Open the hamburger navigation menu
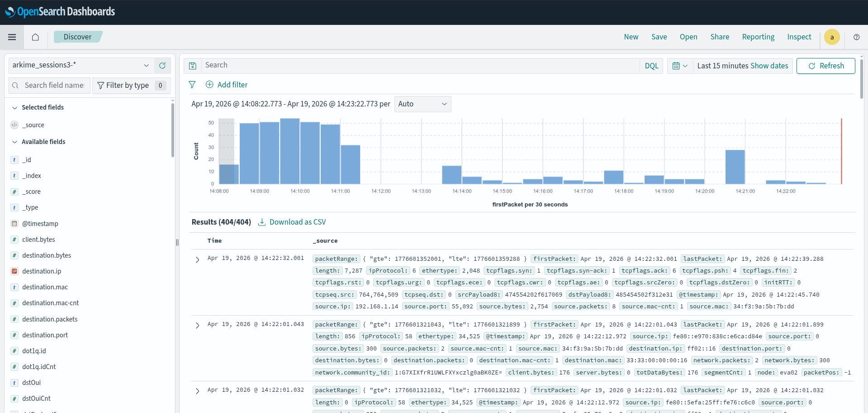The image size is (868, 413). click(x=12, y=37)
